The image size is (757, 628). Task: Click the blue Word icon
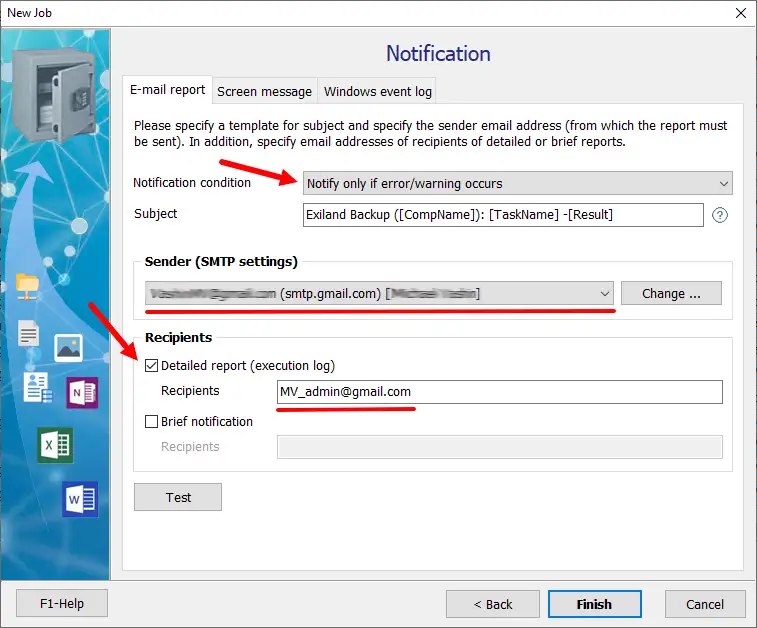coord(80,498)
